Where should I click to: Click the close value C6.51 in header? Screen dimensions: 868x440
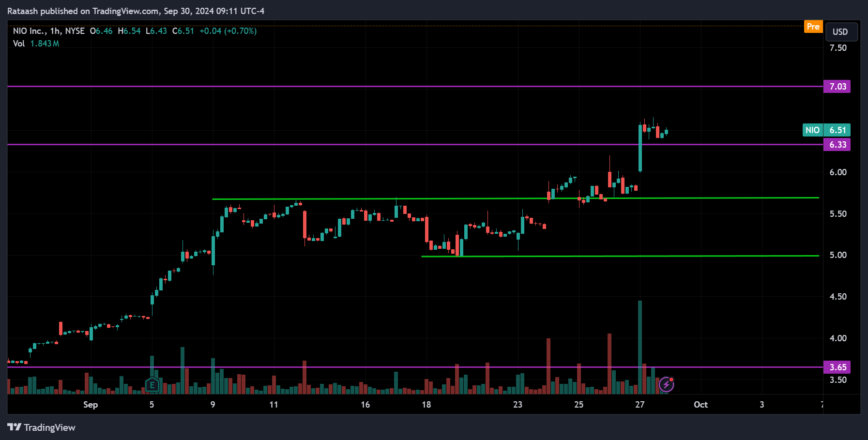(183, 31)
